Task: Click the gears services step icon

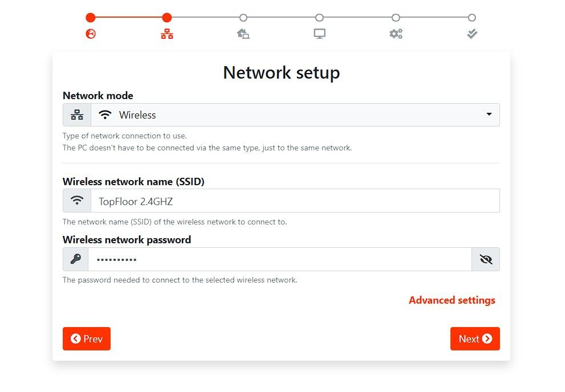Action: [x=396, y=34]
